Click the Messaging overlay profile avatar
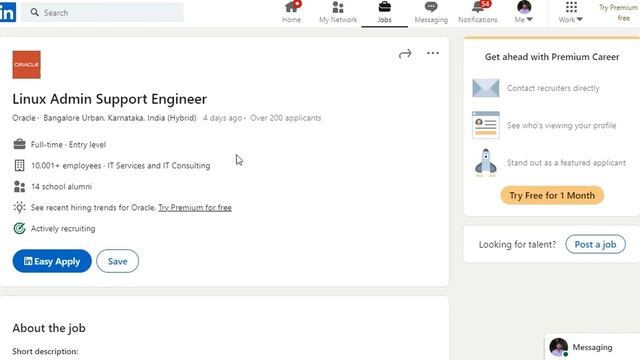The height and width of the screenshot is (360, 640). coord(558,347)
